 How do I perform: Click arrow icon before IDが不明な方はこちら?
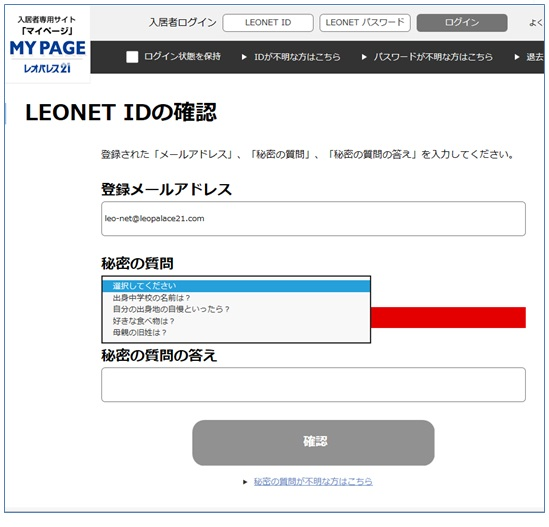(x=244, y=57)
